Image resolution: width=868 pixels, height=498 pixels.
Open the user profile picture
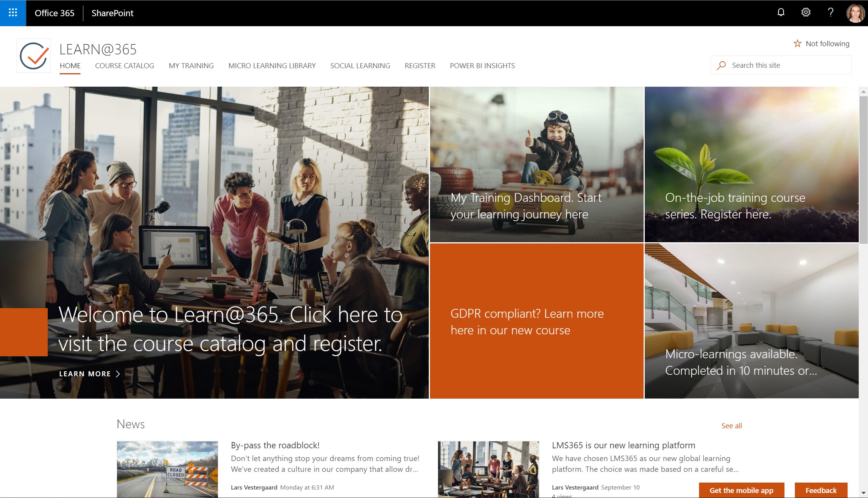click(855, 13)
